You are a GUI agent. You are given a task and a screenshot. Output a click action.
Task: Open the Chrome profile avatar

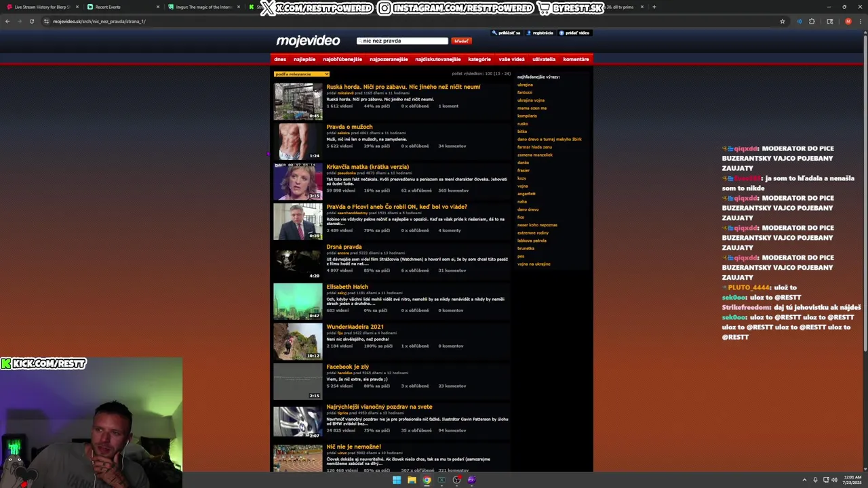point(848,21)
